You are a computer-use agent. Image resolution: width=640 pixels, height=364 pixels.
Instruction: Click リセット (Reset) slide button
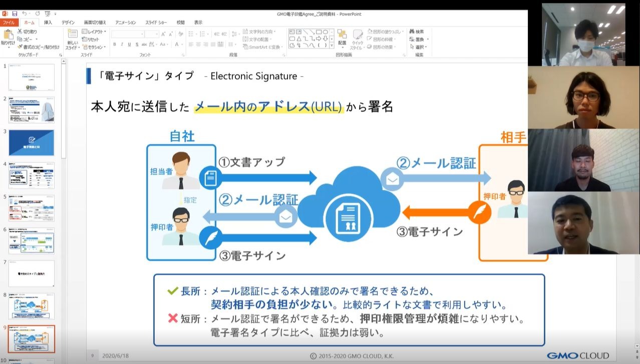pyautogui.click(x=90, y=39)
